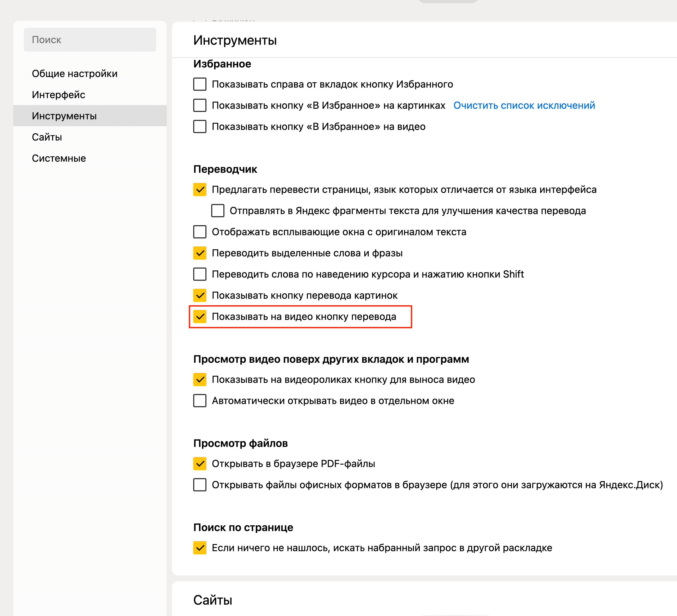Uncheck Показывать на видео кнопку перевода

coord(200,316)
